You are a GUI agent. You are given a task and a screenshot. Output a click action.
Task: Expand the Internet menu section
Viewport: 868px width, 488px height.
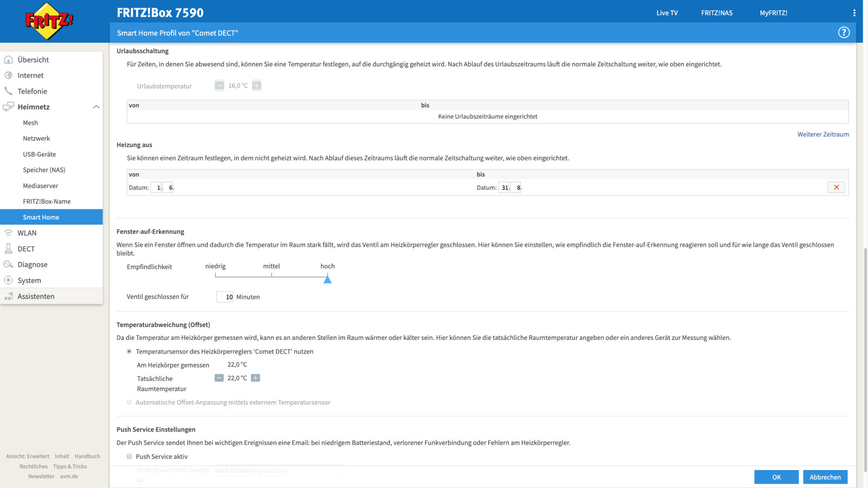[x=30, y=75]
